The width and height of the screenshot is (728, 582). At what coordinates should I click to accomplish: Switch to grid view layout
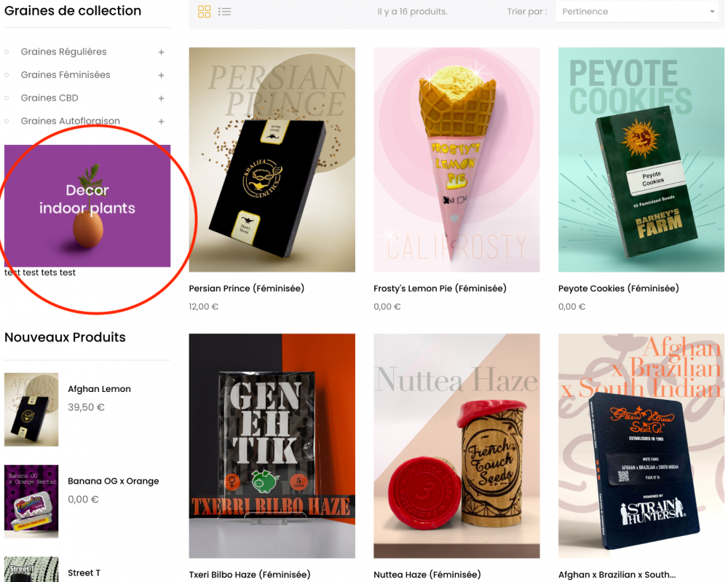tap(204, 12)
